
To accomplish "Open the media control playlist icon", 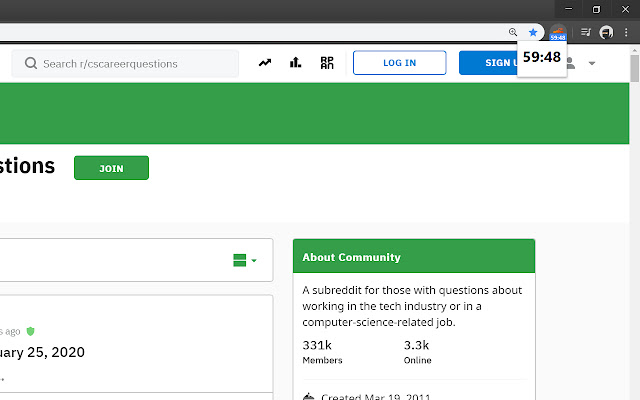I will click(x=586, y=32).
